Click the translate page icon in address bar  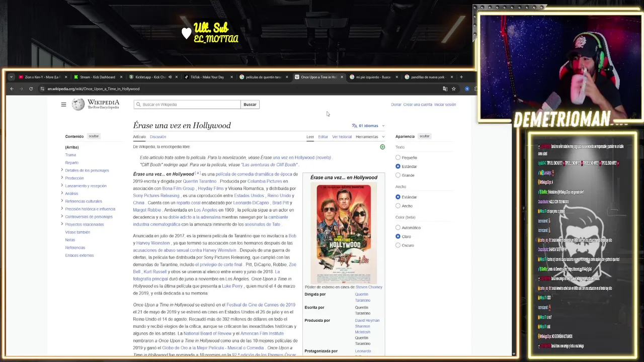click(445, 89)
